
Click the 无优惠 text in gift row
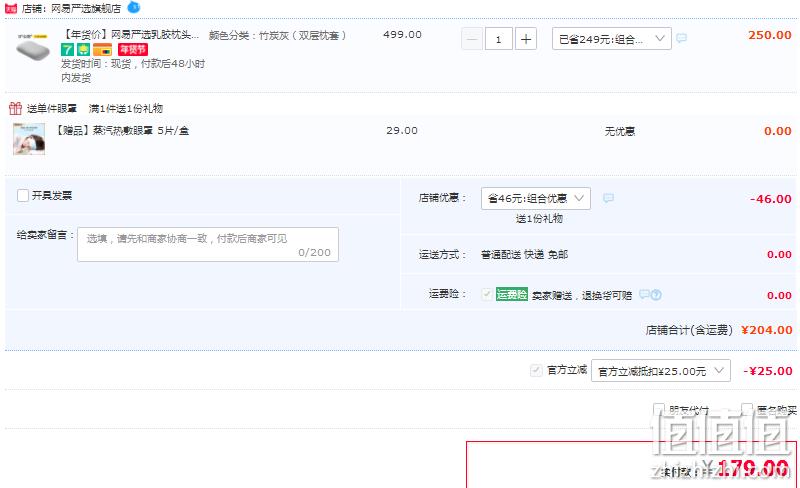619,132
